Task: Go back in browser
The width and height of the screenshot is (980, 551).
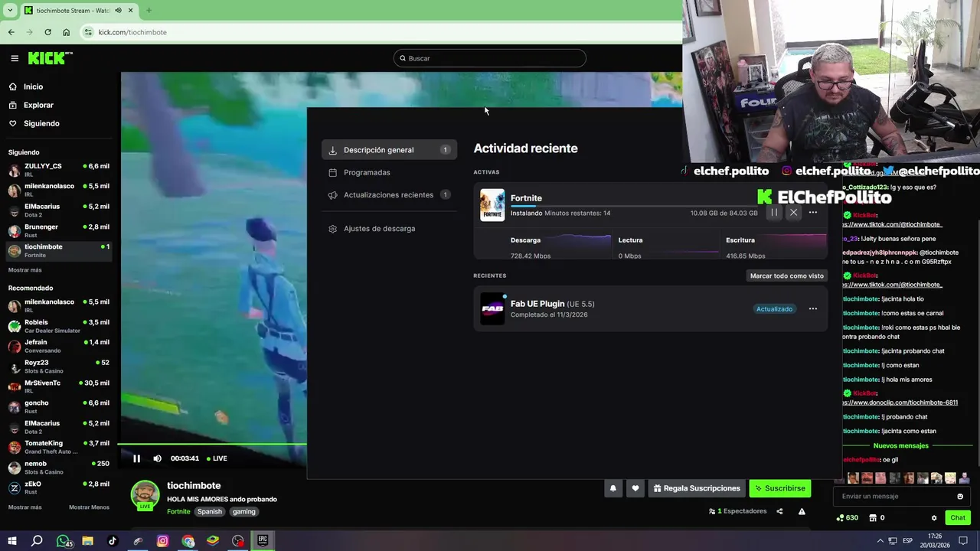Action: pos(11,32)
